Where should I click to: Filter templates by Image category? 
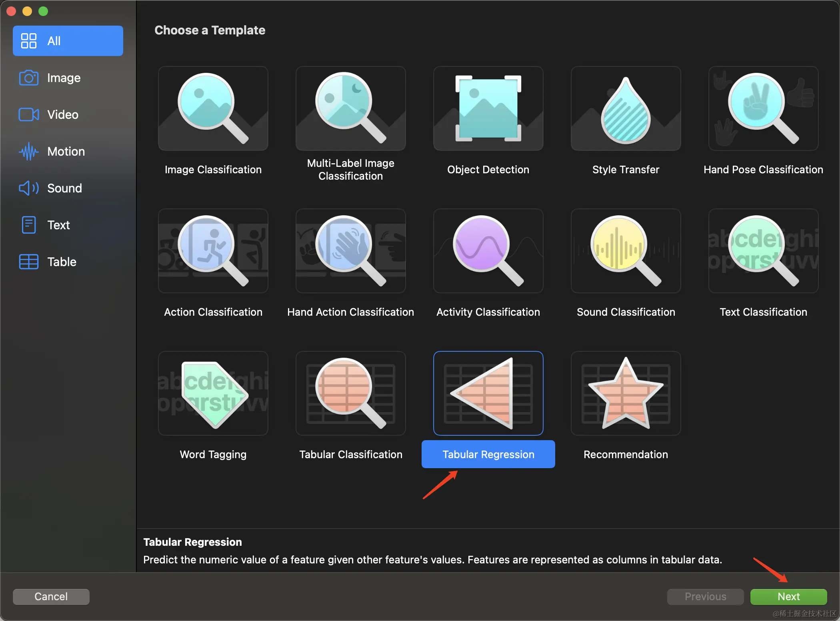point(64,78)
